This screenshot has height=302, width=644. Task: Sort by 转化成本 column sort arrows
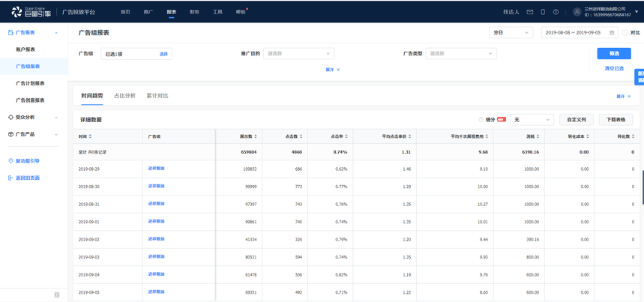pos(589,136)
